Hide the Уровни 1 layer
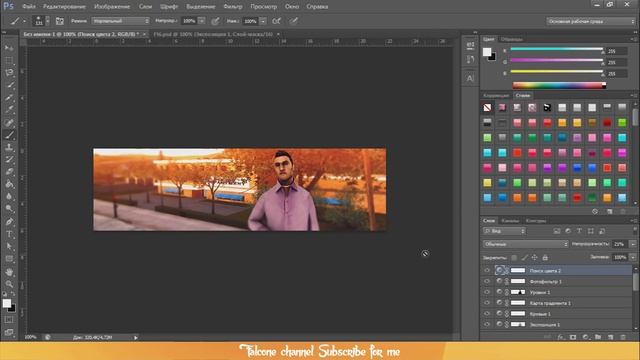The height and width of the screenshot is (360, 640). pyautogui.click(x=487, y=292)
